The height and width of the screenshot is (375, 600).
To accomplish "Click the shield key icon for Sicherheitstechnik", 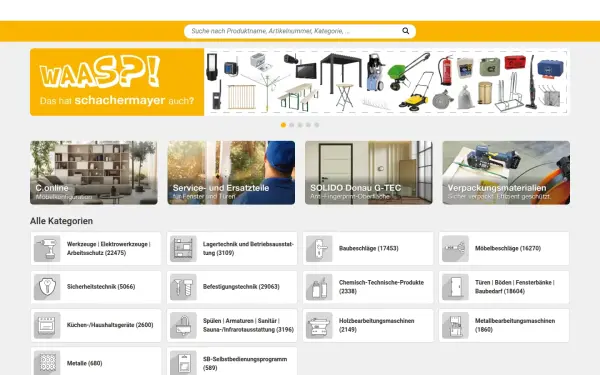I will pos(47,287).
